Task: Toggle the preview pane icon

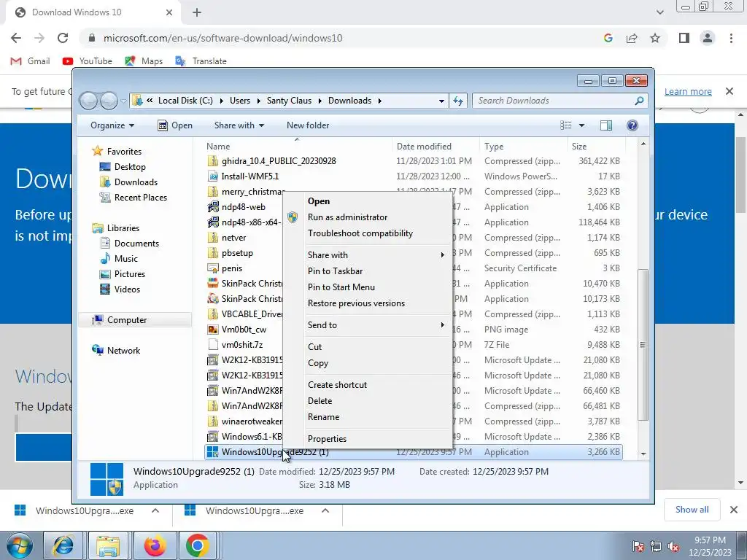Action: [x=606, y=125]
